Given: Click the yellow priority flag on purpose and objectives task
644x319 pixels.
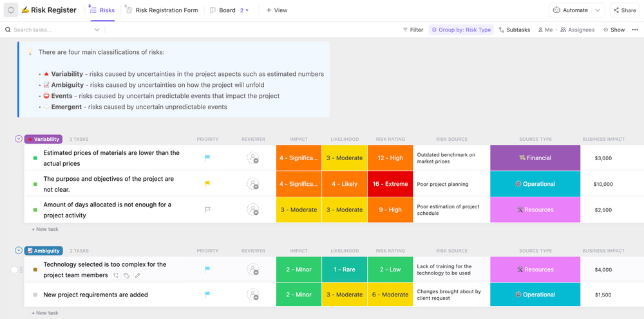Looking at the screenshot, I should click(x=207, y=184).
